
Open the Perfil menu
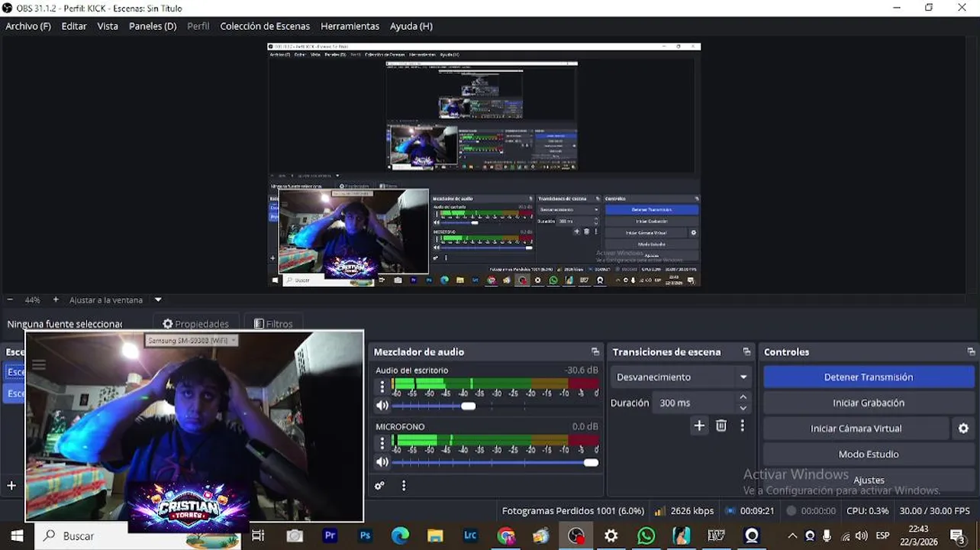198,26
